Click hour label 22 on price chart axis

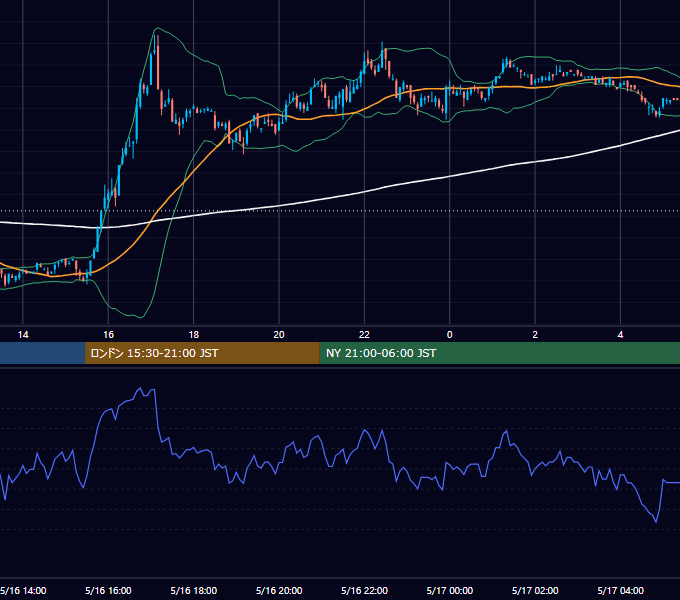click(364, 335)
